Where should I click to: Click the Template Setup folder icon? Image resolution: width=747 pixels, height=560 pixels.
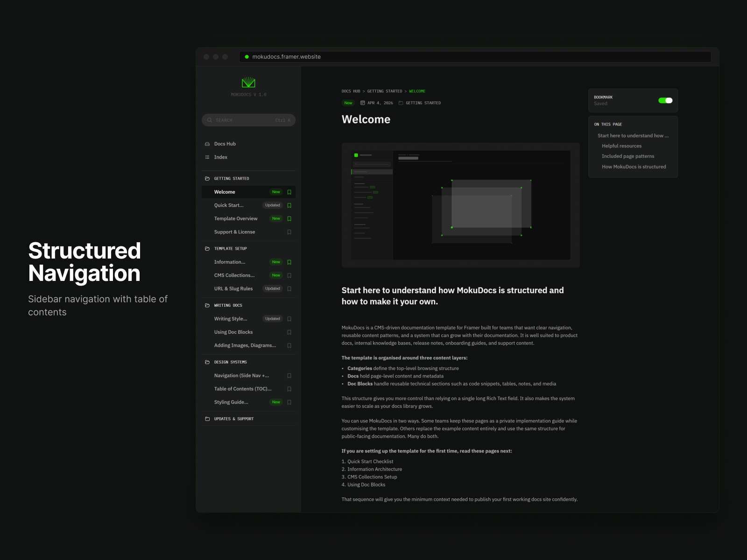[x=207, y=248]
